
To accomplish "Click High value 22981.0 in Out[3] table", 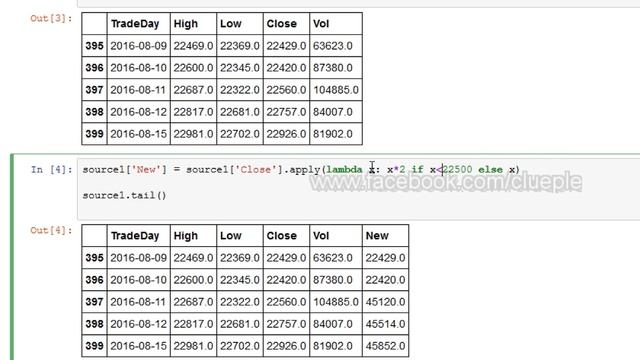I will click(x=193, y=134).
